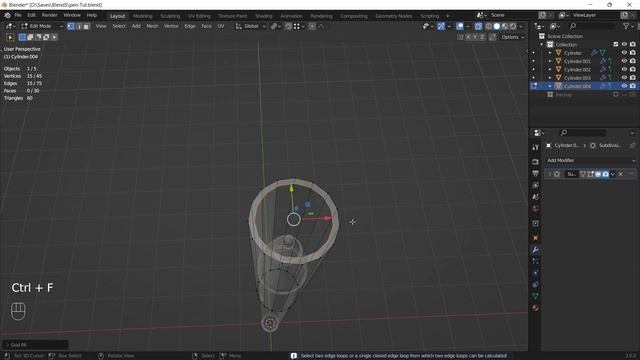640x360 pixels.
Task: Switch to material preview shading
Action: point(505,26)
